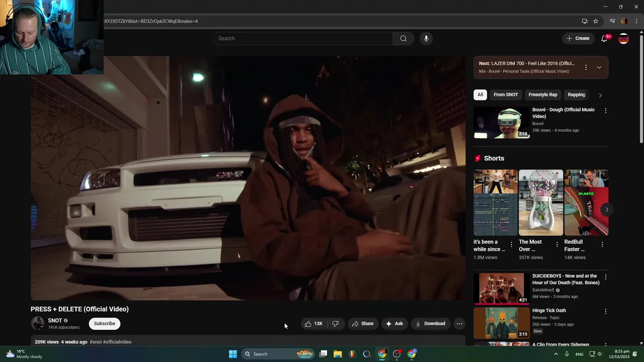Select the Rapping filter chip

(x=577, y=95)
